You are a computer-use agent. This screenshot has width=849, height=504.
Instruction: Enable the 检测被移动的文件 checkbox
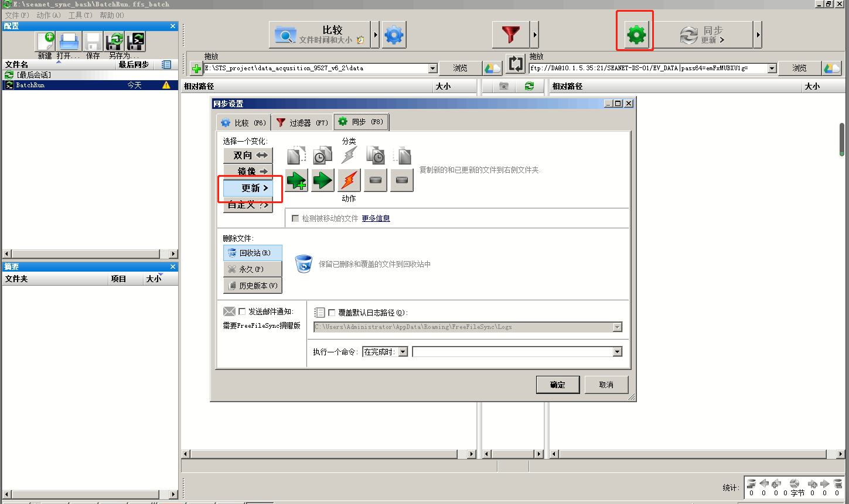(x=296, y=218)
